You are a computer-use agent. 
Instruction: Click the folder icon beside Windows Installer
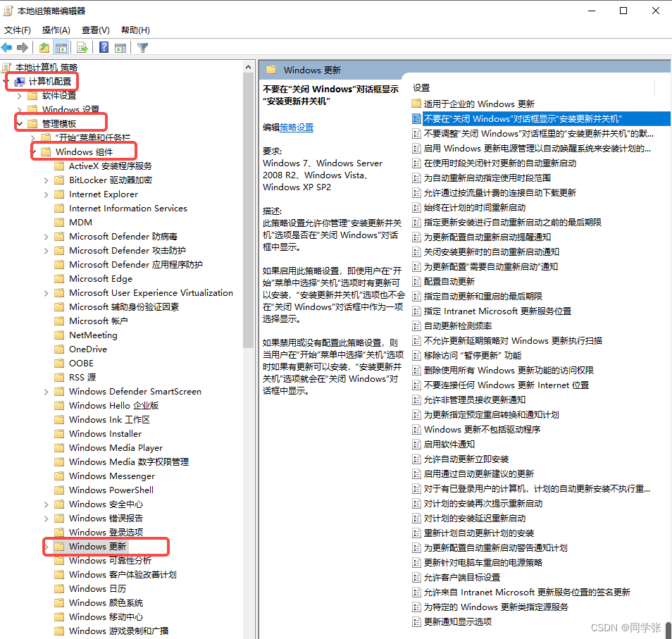[60, 434]
